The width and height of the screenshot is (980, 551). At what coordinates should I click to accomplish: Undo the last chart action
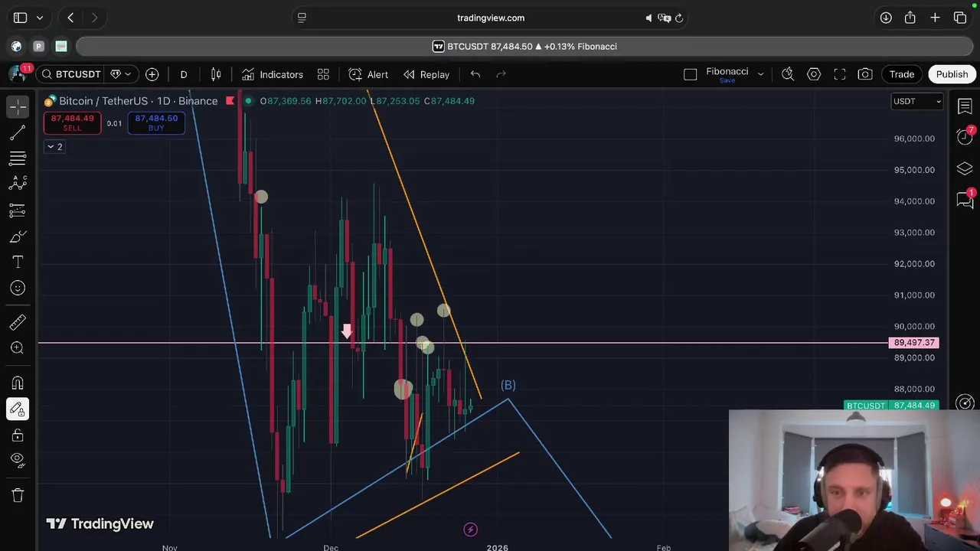475,74
